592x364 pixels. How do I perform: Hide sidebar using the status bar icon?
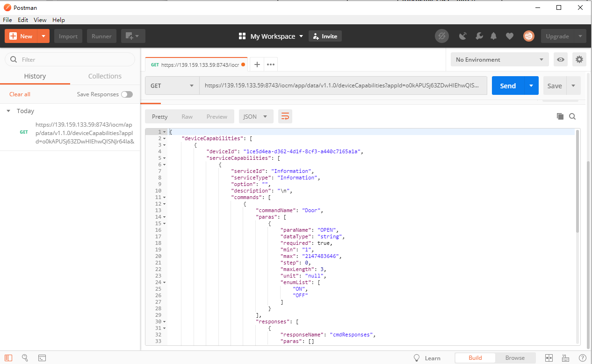click(x=8, y=358)
